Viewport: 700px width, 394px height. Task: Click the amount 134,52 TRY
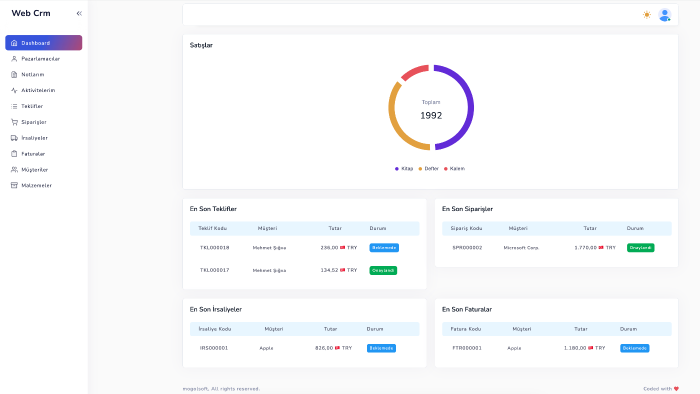(339, 270)
